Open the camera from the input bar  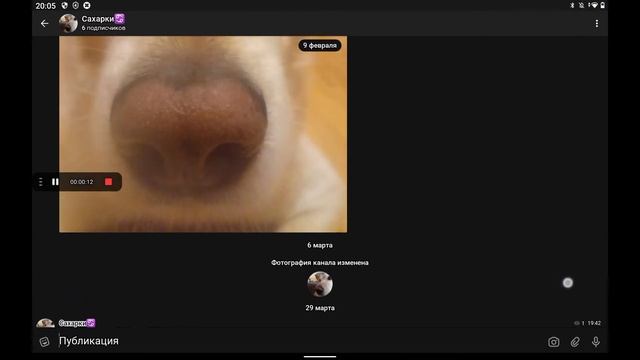point(553,342)
